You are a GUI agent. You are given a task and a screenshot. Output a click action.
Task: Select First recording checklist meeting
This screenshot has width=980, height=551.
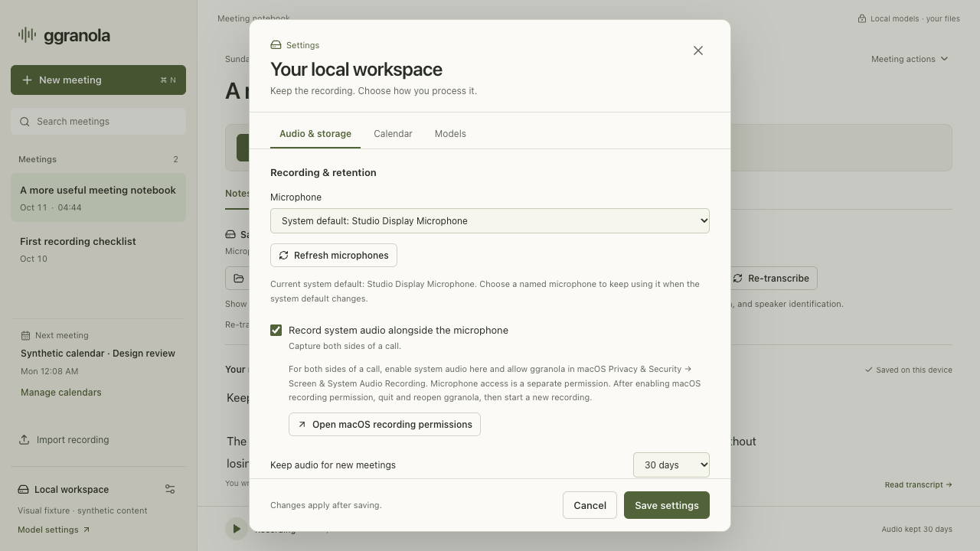pyautogui.click(x=98, y=249)
